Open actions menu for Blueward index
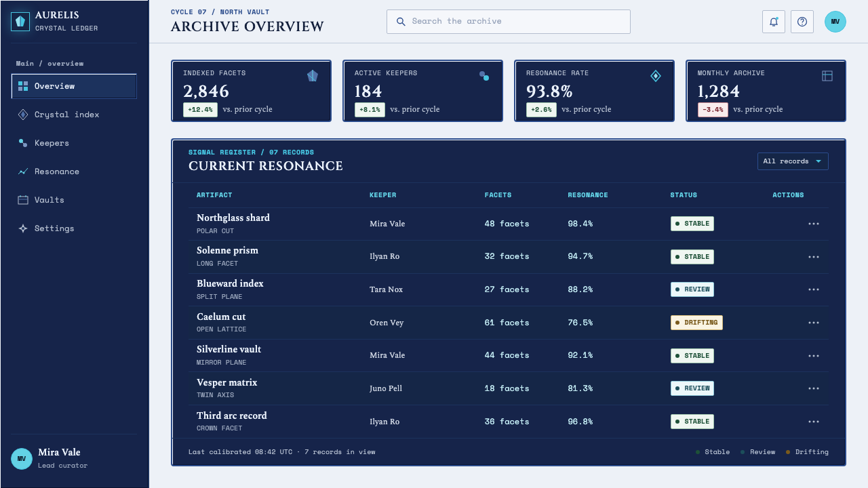868x488 pixels. pos(814,289)
